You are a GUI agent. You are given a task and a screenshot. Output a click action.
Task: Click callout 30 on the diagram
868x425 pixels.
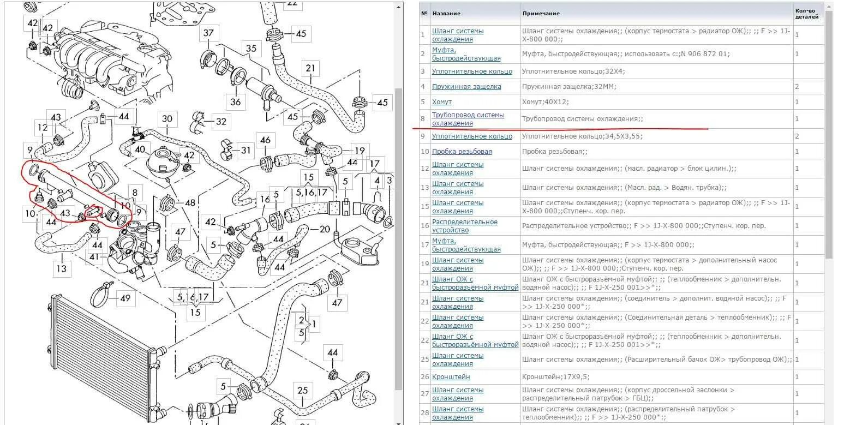167,118
